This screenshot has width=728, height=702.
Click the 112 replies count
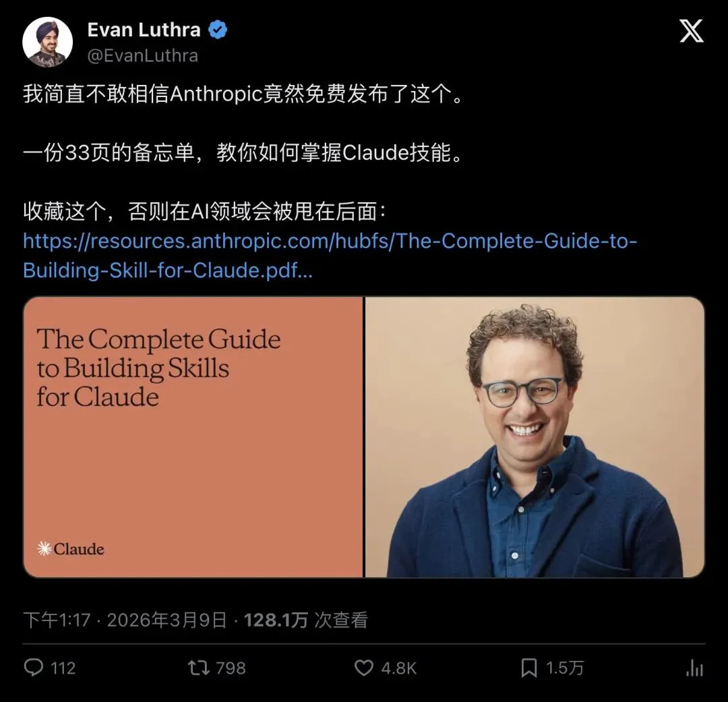tap(63, 668)
